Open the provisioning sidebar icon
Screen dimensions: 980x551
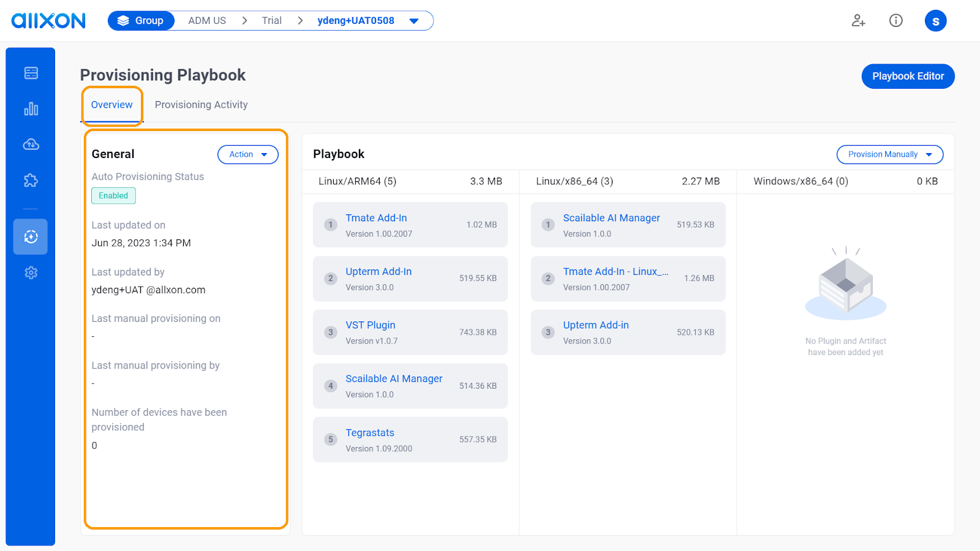point(31,237)
